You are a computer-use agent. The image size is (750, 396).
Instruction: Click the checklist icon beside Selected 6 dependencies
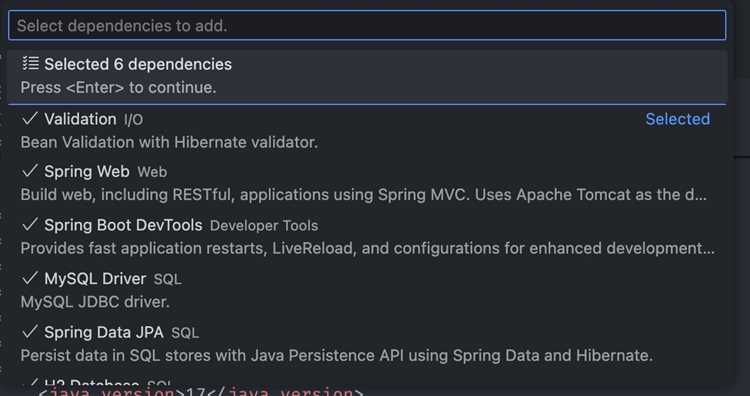[x=31, y=64]
